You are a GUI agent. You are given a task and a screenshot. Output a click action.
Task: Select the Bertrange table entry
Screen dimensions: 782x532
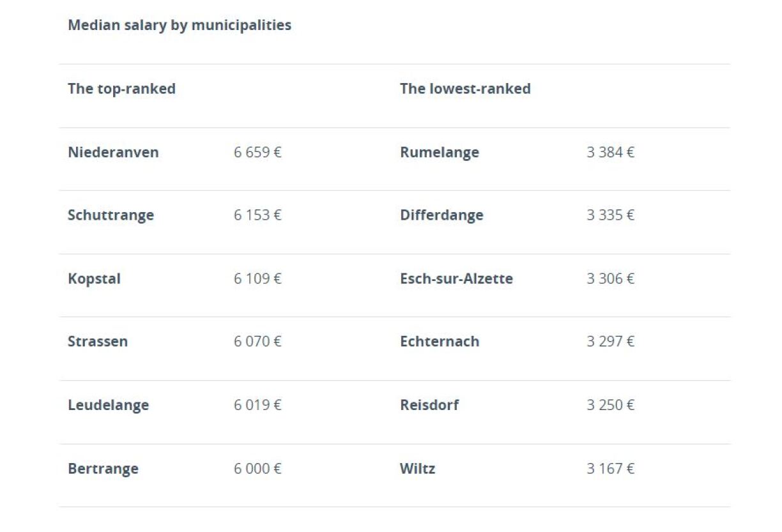pyautogui.click(x=103, y=469)
